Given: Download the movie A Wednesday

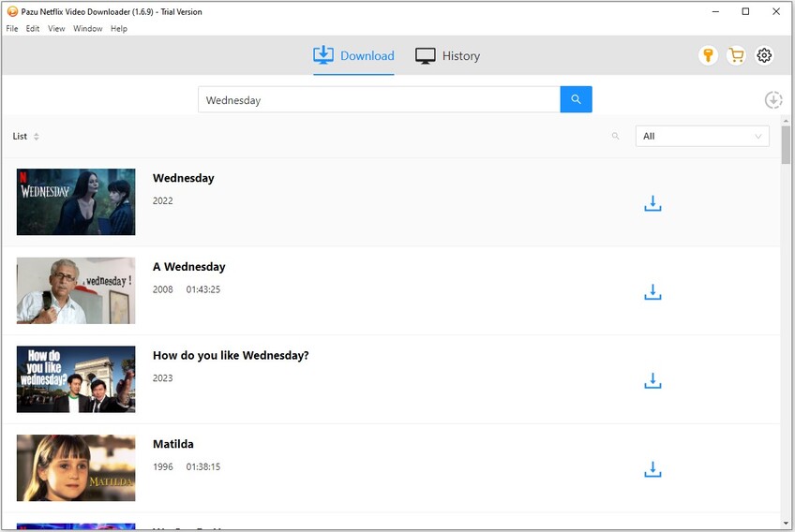Looking at the screenshot, I should pyautogui.click(x=652, y=292).
